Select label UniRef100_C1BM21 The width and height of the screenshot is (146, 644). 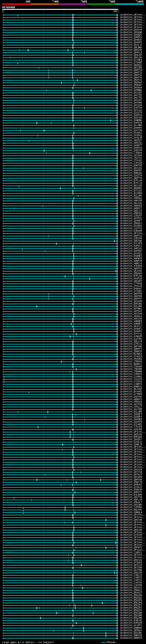tap(131, 552)
